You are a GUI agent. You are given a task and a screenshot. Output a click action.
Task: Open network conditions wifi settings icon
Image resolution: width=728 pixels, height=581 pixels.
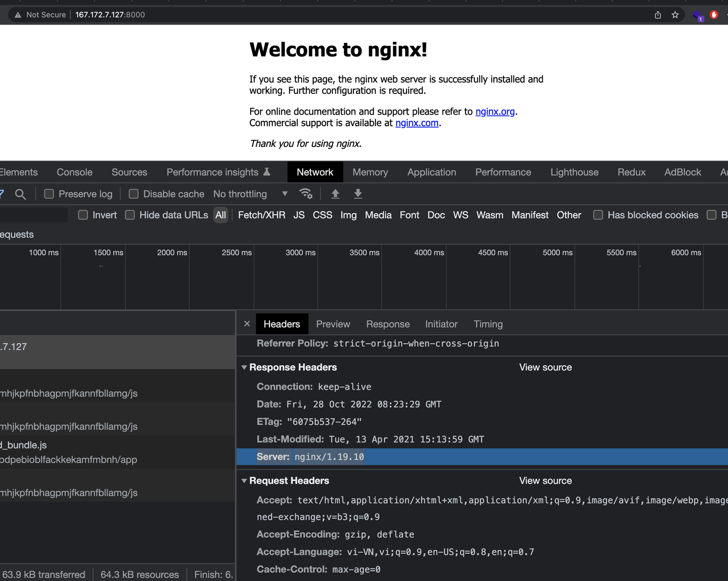click(x=305, y=194)
